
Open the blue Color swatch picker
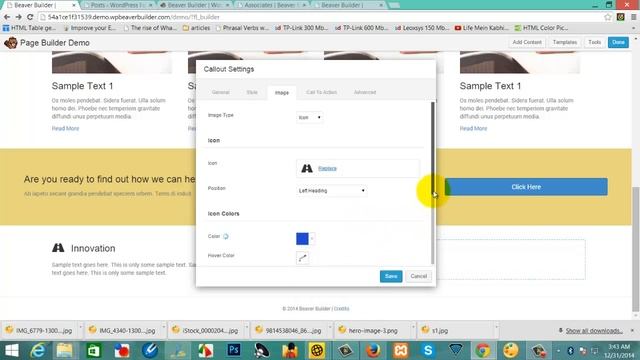[302, 239]
